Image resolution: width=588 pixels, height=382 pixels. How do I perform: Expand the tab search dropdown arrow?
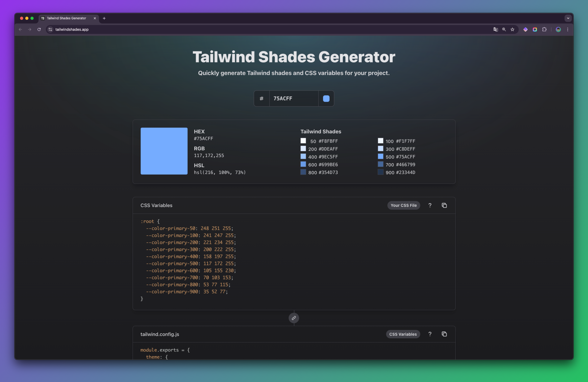pyautogui.click(x=568, y=18)
